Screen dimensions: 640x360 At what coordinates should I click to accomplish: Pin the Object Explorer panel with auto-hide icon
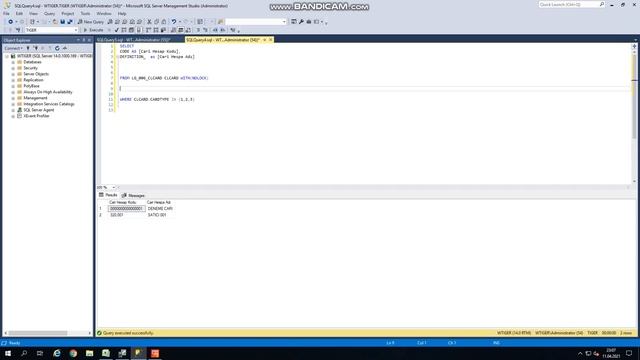[x=84, y=40]
